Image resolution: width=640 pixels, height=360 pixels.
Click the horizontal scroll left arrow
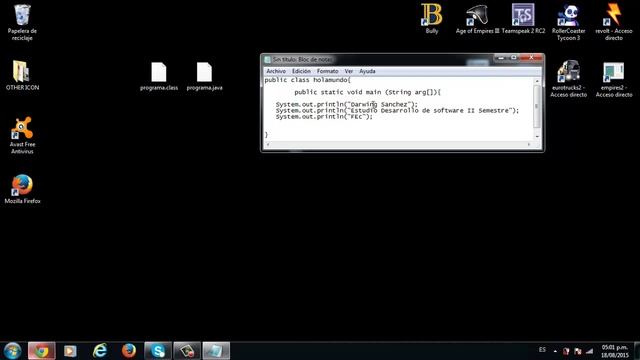pyautogui.click(x=268, y=144)
